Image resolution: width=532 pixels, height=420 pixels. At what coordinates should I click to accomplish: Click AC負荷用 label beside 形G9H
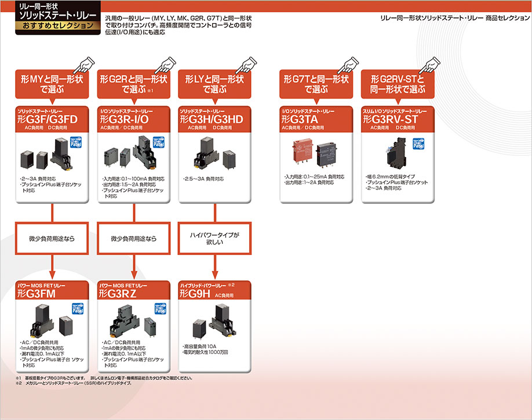tap(224, 295)
